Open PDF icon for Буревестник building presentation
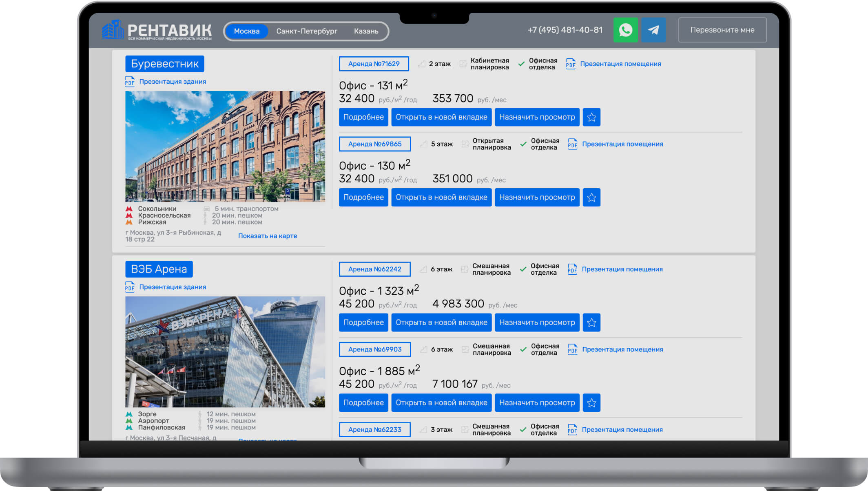This screenshot has height=491, width=868. pos(130,82)
